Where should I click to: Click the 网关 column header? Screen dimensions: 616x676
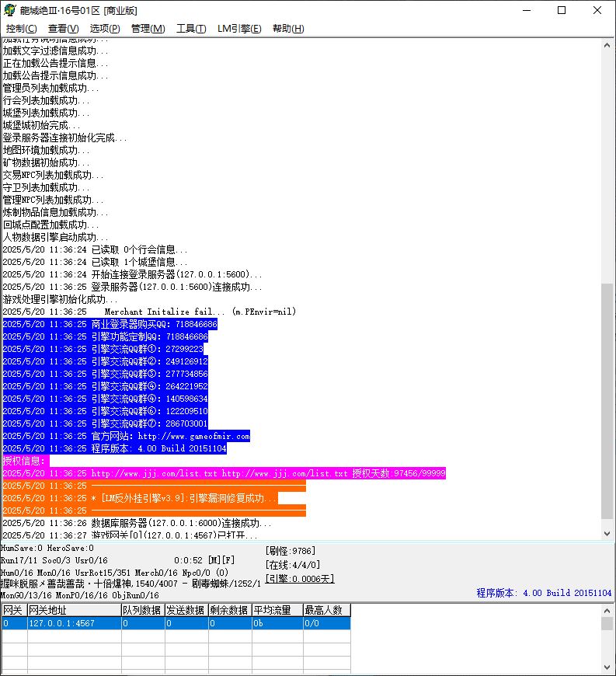pyautogui.click(x=14, y=610)
